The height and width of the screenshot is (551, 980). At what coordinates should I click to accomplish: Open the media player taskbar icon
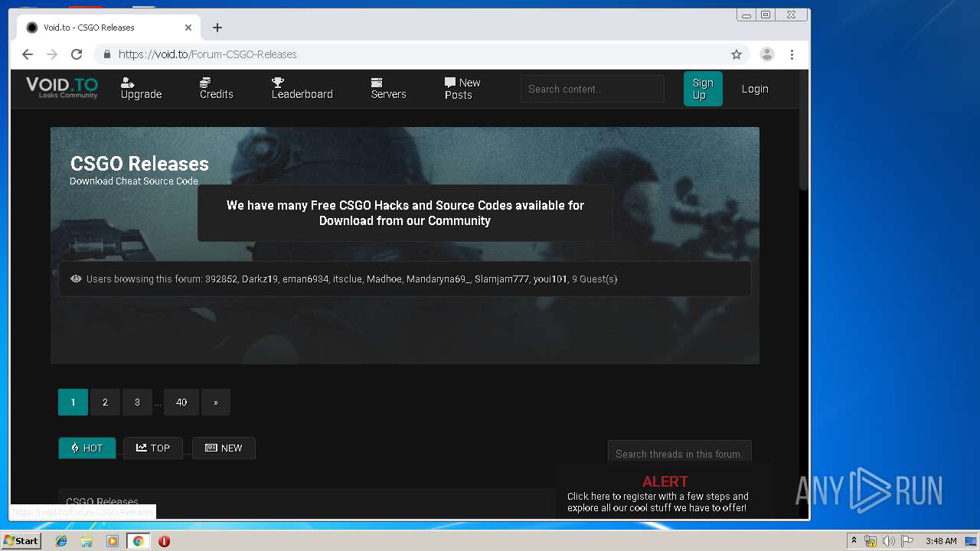(x=113, y=541)
